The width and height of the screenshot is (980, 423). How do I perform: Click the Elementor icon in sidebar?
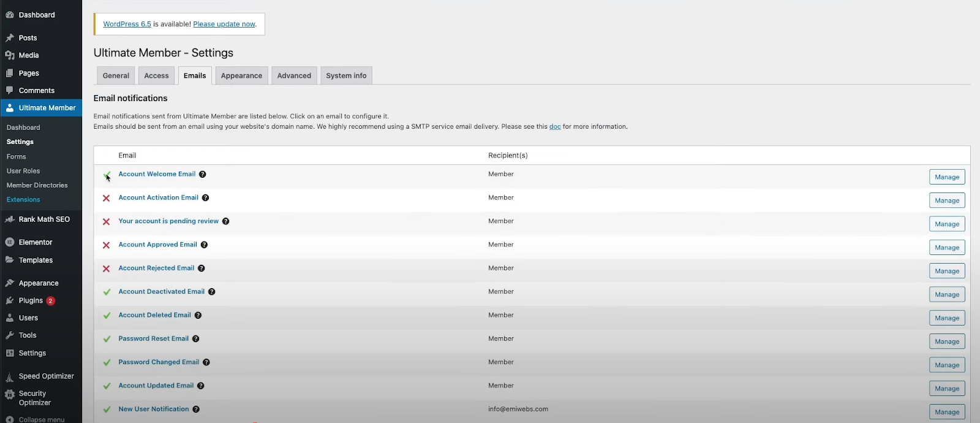tap(10, 242)
